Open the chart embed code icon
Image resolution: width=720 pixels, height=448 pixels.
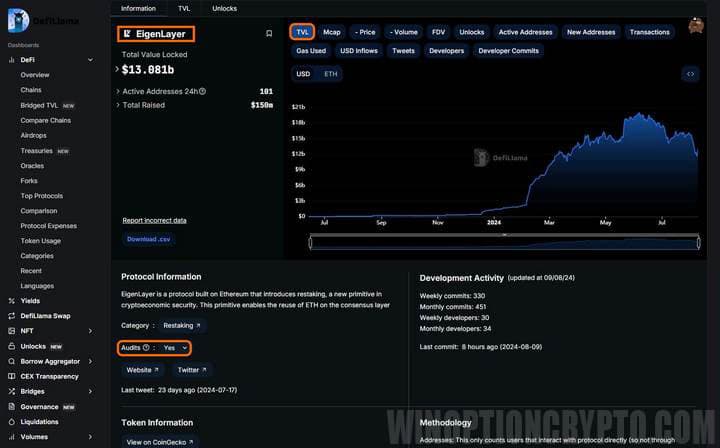(x=690, y=74)
